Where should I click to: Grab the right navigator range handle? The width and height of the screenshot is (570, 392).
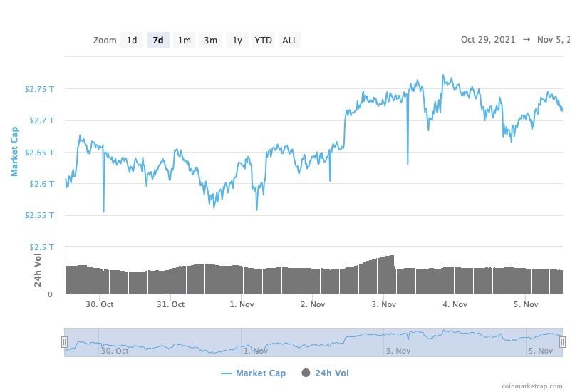pyautogui.click(x=562, y=342)
